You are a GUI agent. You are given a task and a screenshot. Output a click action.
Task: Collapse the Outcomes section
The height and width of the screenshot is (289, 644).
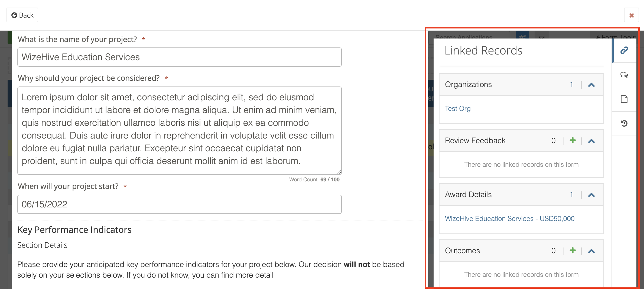coord(592,251)
